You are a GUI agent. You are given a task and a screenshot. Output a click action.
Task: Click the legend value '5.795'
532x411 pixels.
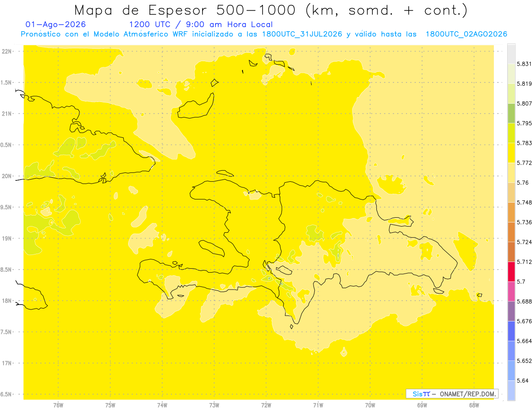pos(524,123)
